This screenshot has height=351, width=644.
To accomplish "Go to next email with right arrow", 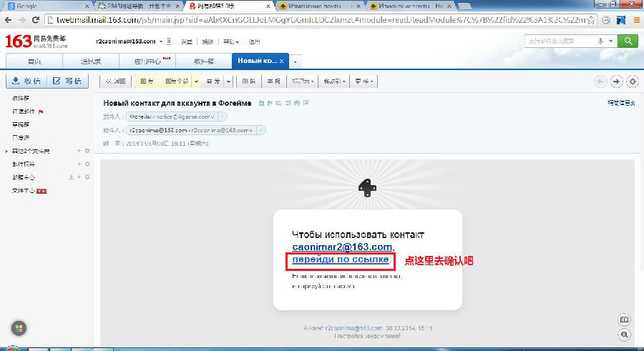I will pyautogui.click(x=616, y=81).
